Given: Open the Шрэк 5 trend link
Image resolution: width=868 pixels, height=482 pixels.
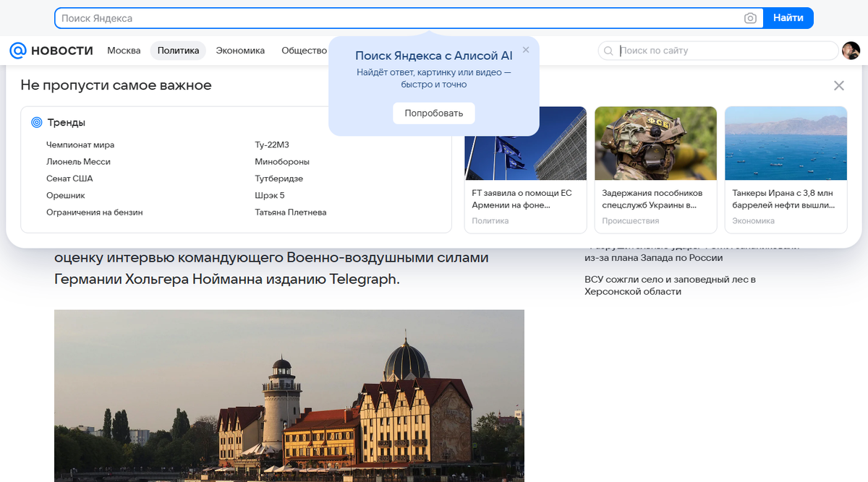Looking at the screenshot, I should pos(270,196).
